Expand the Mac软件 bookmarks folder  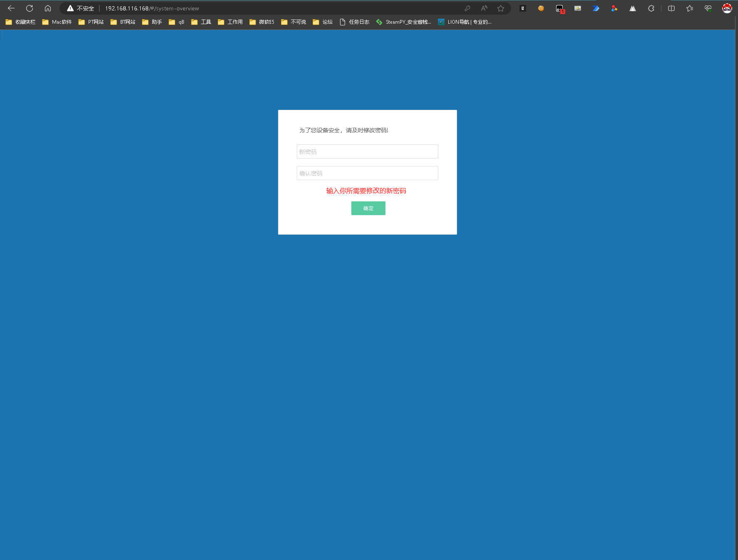[57, 22]
